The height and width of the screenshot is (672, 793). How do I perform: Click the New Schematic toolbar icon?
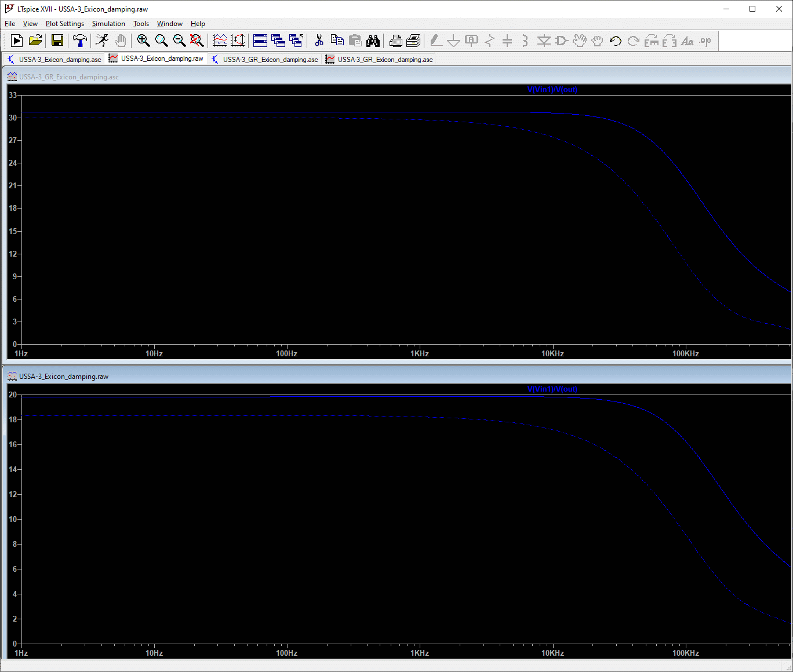(17, 41)
